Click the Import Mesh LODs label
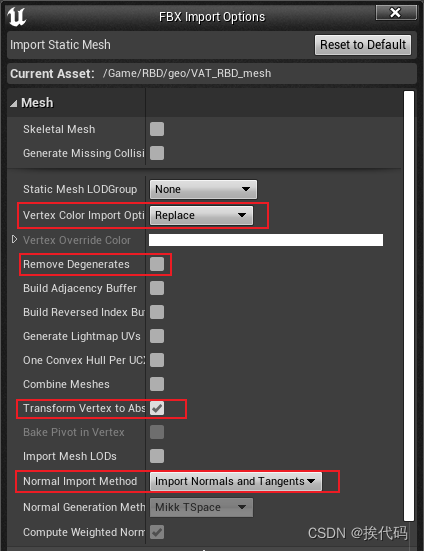The image size is (424, 551). pos(70,456)
